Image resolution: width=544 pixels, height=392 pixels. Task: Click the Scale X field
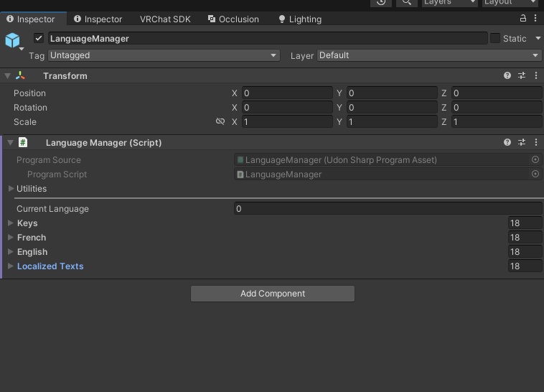pyautogui.click(x=287, y=121)
